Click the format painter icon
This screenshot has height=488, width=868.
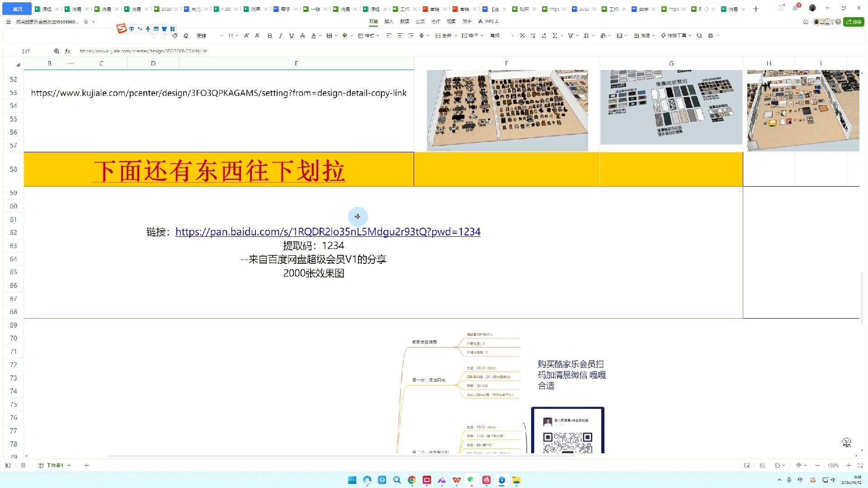[x=175, y=36]
